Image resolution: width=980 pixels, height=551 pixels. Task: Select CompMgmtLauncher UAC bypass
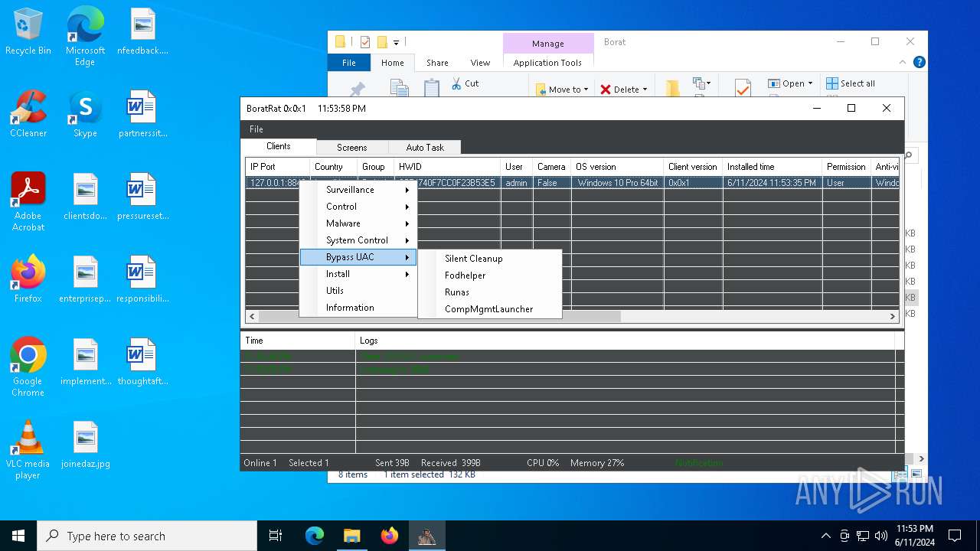pos(490,309)
